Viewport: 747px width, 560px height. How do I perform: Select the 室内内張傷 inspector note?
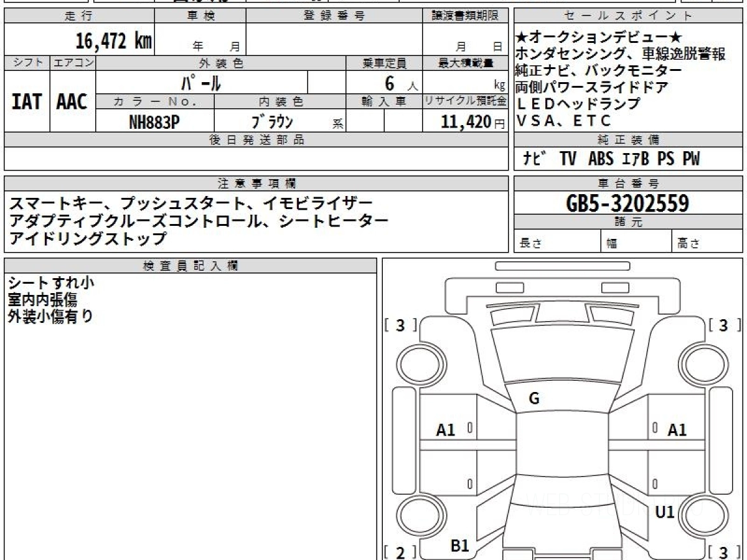point(43,299)
